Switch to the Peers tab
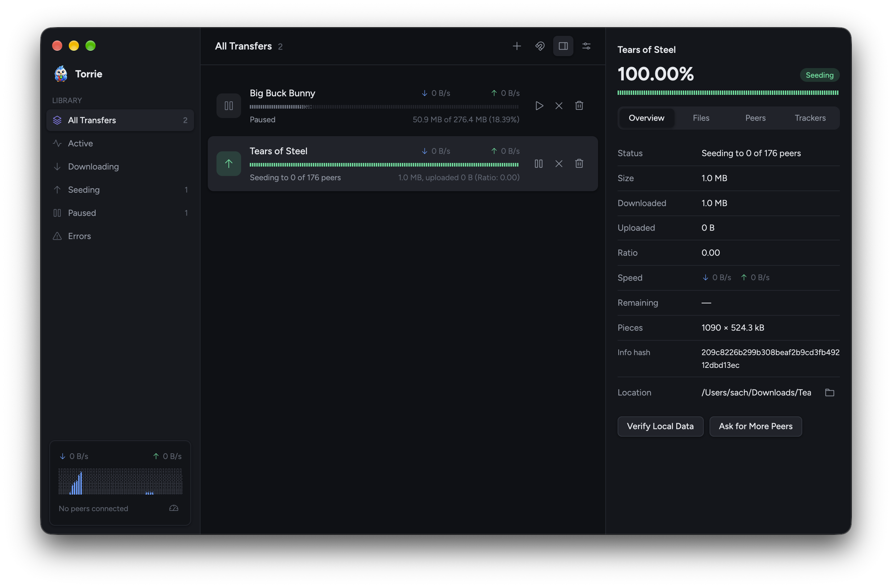 [x=755, y=118]
